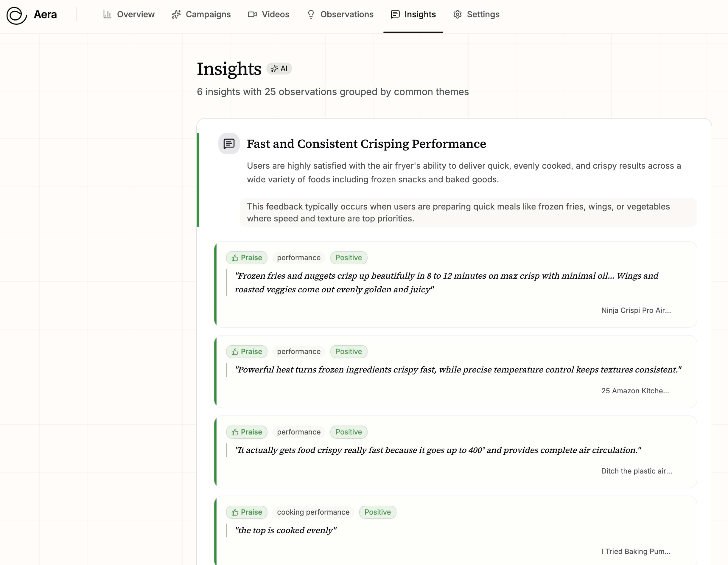Switch to the Campaigns tab
The width and height of the screenshot is (728, 565).
pyautogui.click(x=208, y=14)
